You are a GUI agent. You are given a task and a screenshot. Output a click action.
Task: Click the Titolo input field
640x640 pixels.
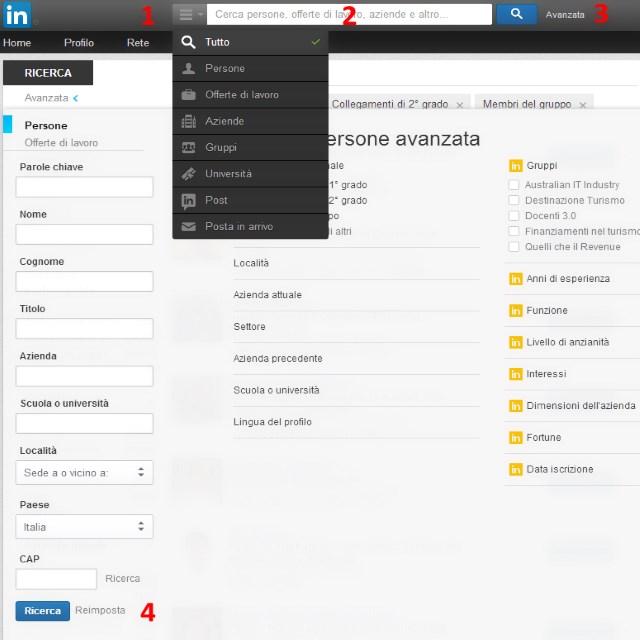tap(84, 329)
